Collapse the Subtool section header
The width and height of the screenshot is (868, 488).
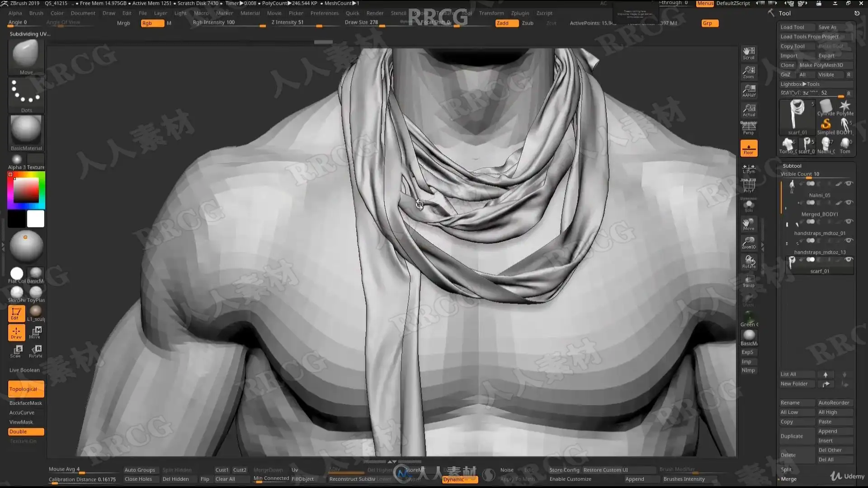tap(792, 166)
